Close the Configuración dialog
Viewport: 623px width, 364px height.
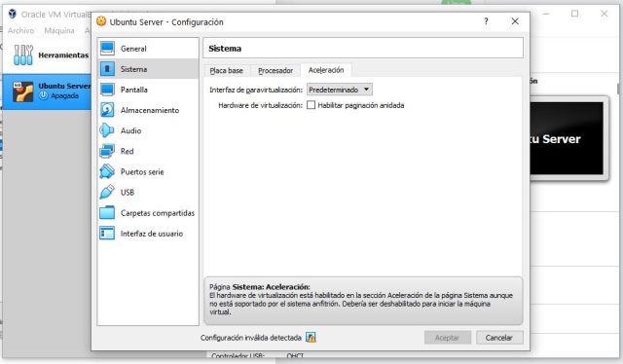[x=515, y=21]
